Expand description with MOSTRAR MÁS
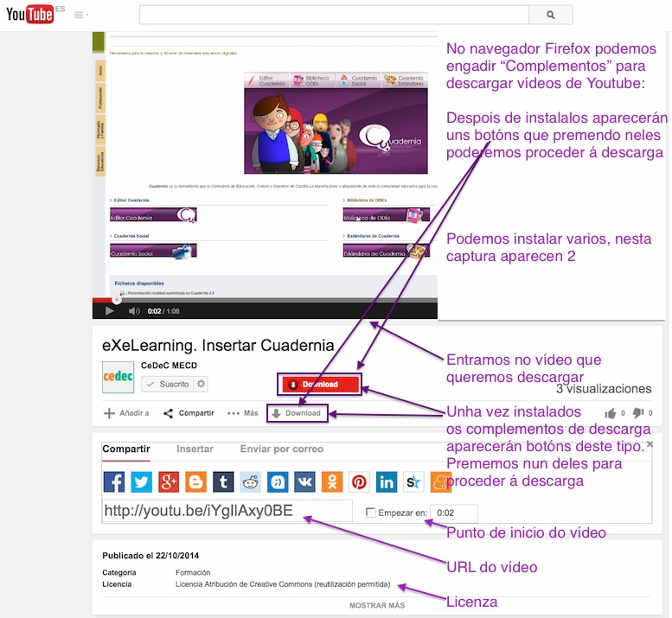 (x=377, y=606)
